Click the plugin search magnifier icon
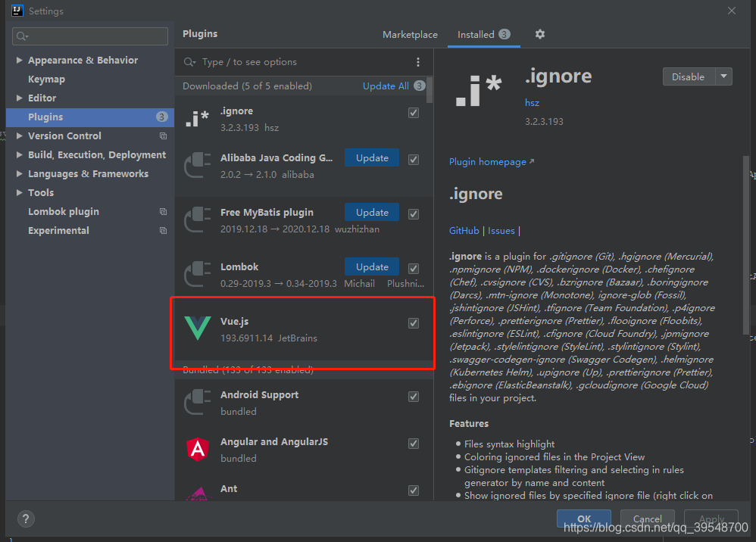This screenshot has width=756, height=542. tap(190, 62)
